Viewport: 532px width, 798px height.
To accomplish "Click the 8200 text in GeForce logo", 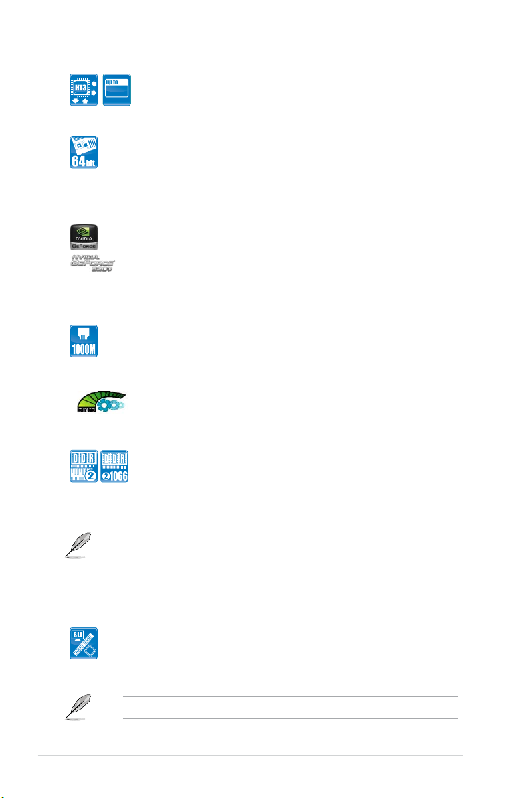I will pyautogui.click(x=102, y=269).
